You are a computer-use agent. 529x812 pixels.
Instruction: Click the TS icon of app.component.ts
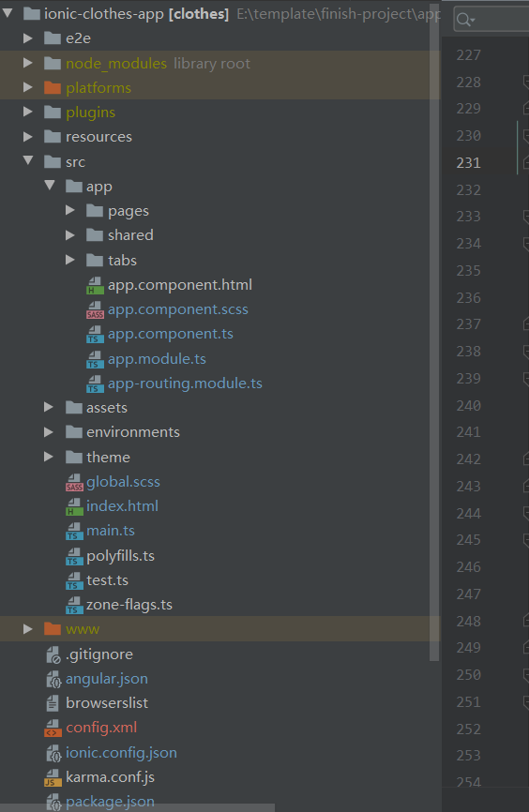[95, 334]
